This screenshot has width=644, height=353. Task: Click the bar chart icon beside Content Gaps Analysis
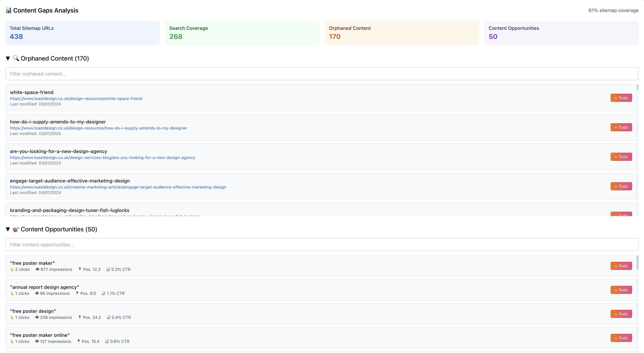(x=9, y=10)
